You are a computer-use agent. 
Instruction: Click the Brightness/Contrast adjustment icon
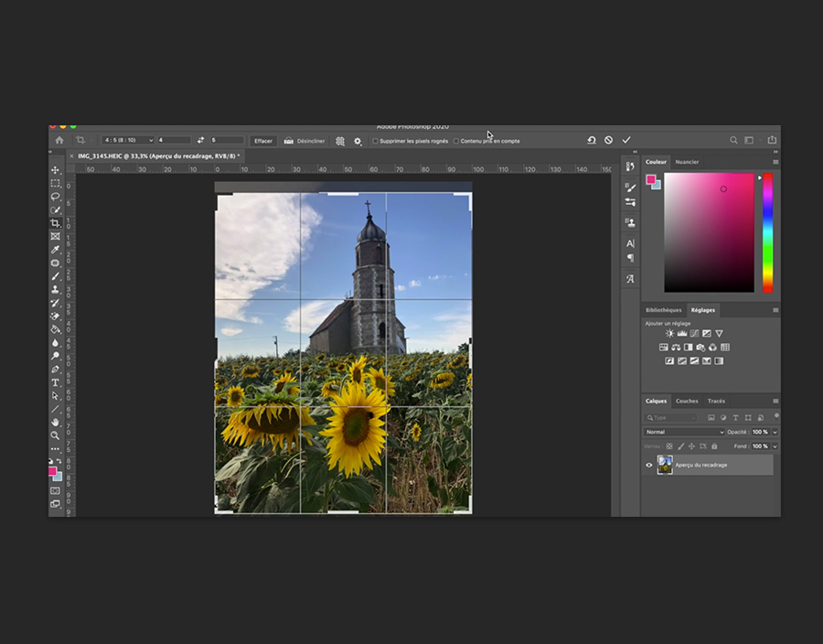point(669,334)
